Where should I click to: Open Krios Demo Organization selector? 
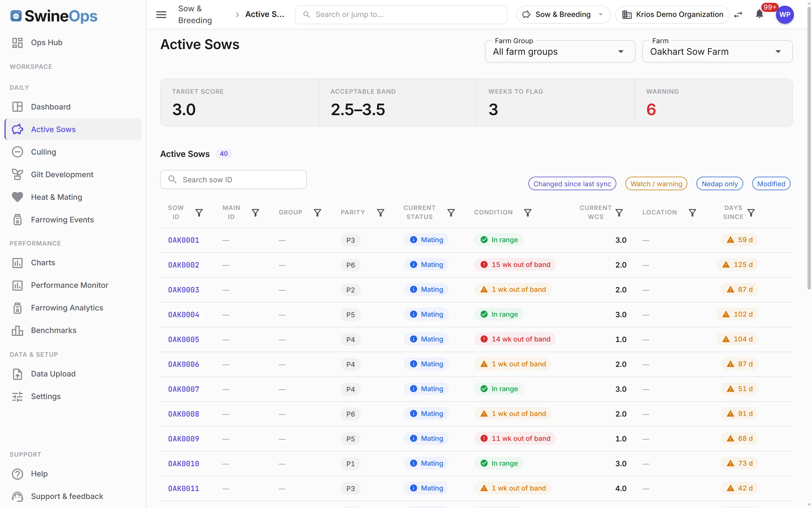tap(672, 14)
